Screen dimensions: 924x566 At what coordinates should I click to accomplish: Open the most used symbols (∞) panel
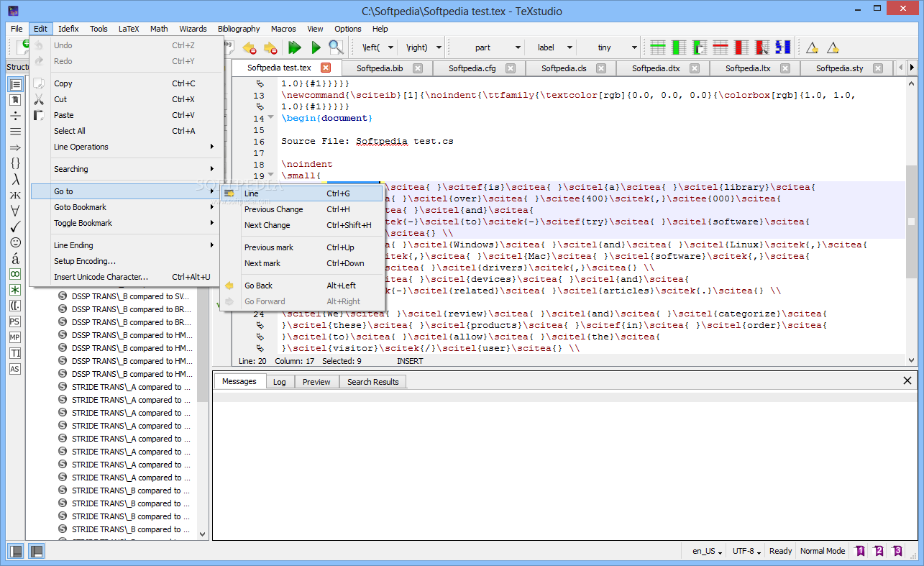(15, 274)
